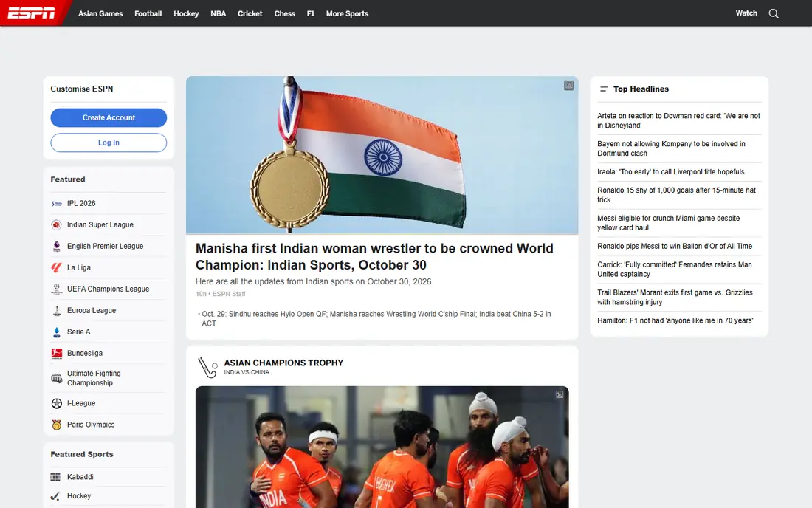Open the Cricket menu

[250, 13]
